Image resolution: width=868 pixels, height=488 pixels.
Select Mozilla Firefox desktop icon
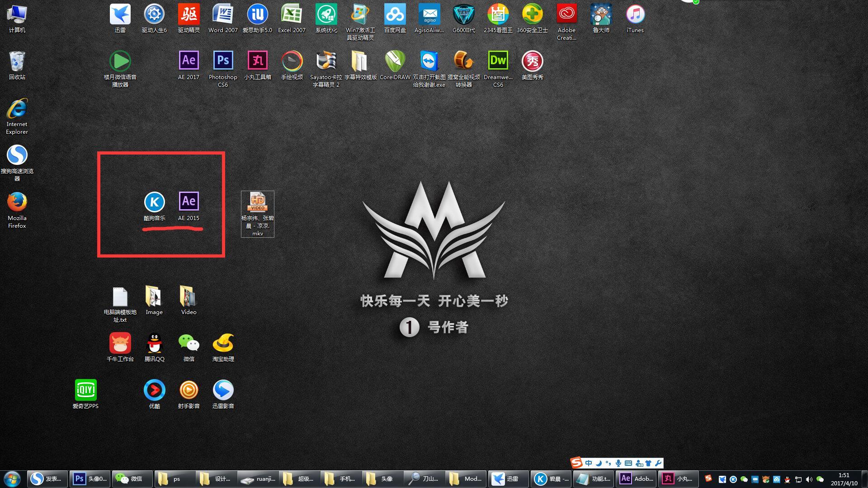point(17,210)
